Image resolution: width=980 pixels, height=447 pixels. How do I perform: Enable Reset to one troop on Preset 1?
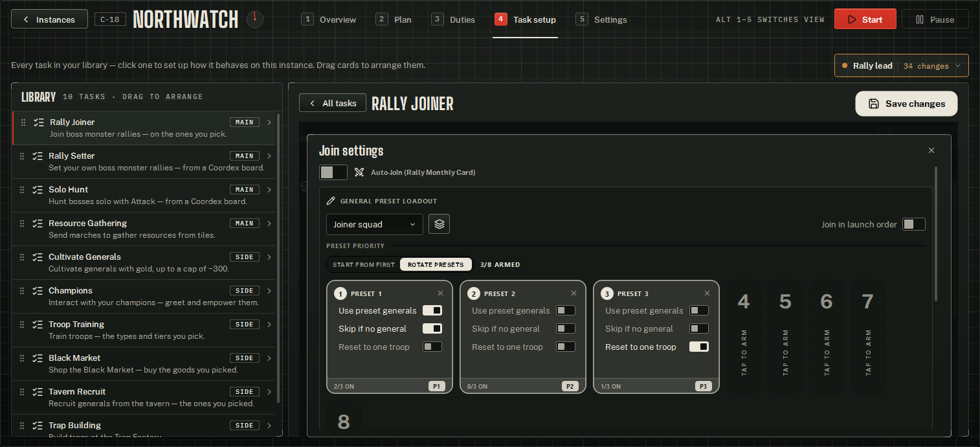pos(432,347)
